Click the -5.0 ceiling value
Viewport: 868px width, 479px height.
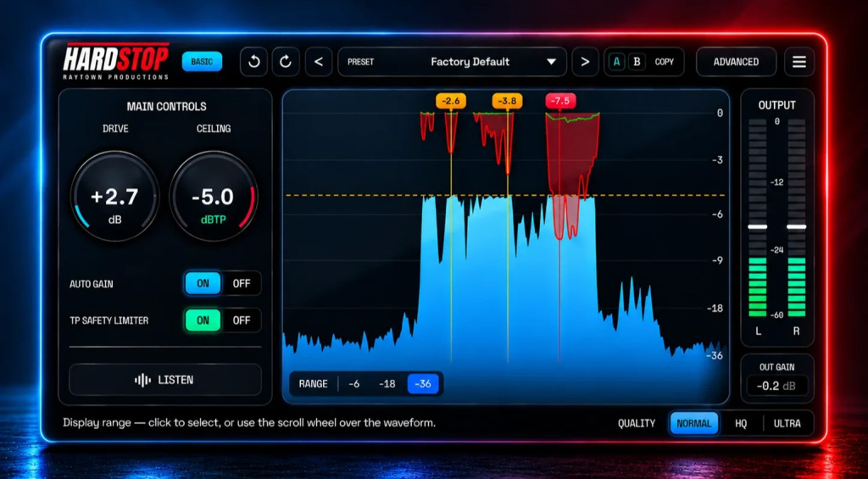pyautogui.click(x=213, y=197)
